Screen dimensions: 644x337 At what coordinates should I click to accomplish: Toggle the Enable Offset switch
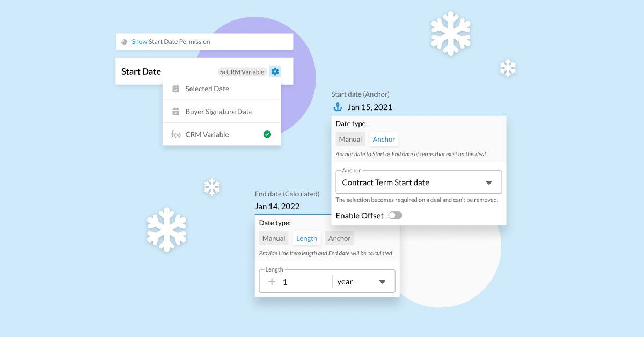pyautogui.click(x=395, y=215)
